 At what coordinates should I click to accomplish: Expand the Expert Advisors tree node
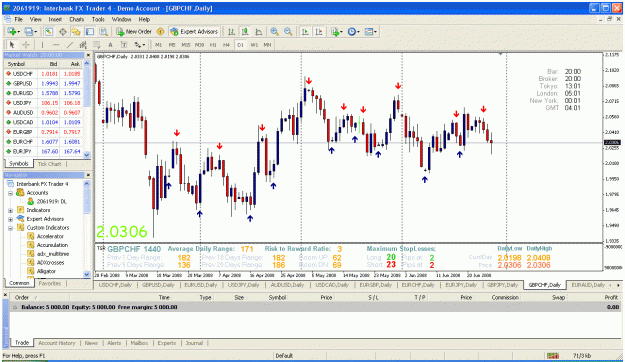(11, 219)
